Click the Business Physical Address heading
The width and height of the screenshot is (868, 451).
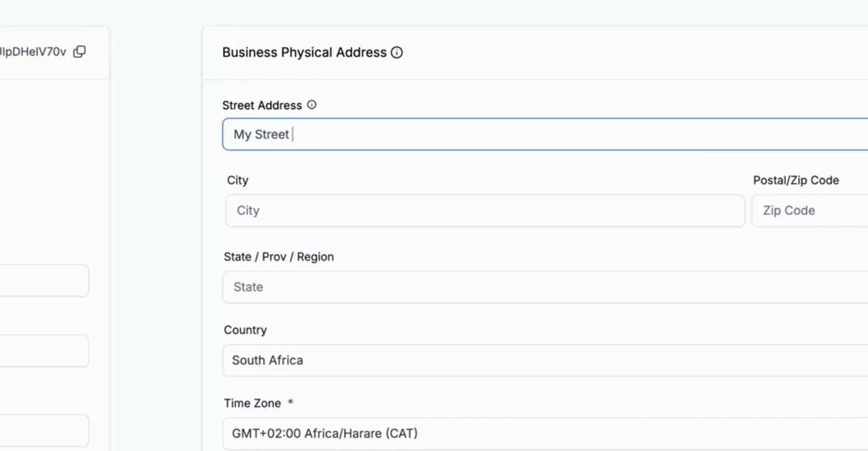click(304, 53)
